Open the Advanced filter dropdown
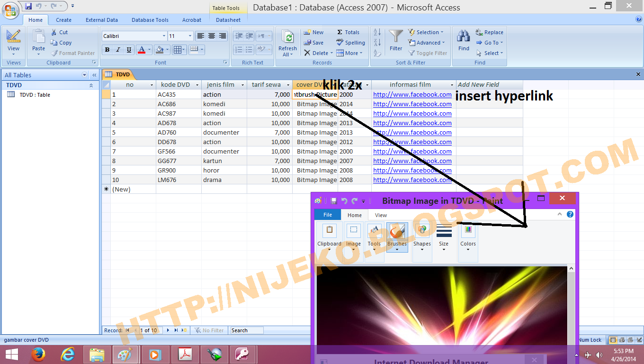The width and height of the screenshot is (644, 364). [x=427, y=43]
